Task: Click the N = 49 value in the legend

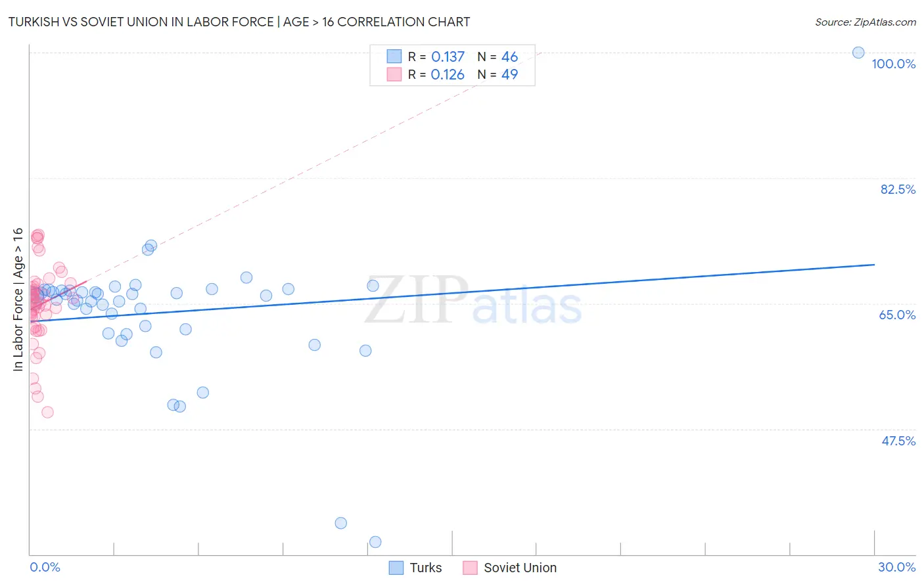Action: (497, 74)
